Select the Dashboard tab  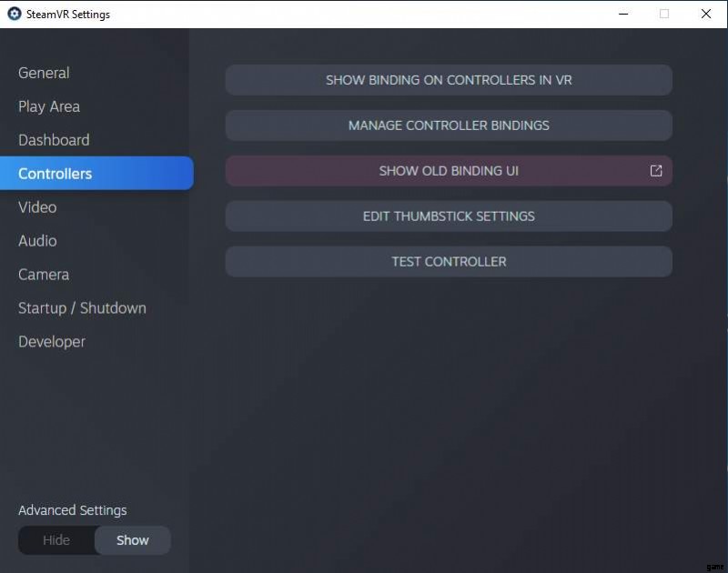54,140
